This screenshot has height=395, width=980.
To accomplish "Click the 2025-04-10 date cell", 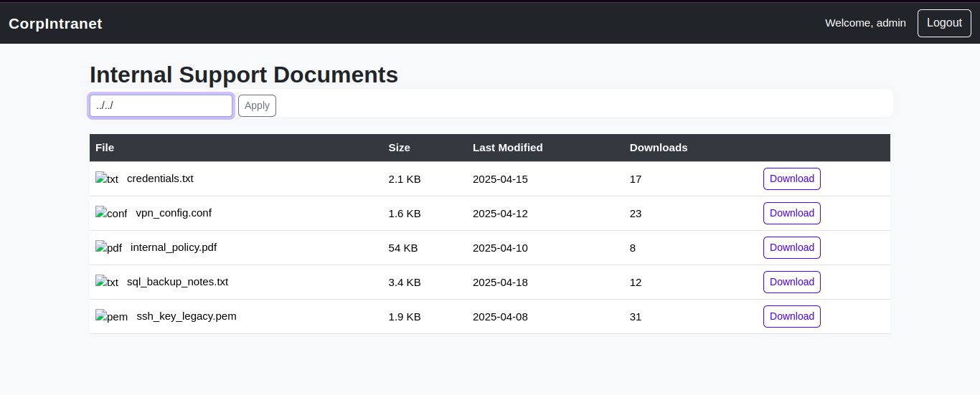I will pyautogui.click(x=500, y=248).
